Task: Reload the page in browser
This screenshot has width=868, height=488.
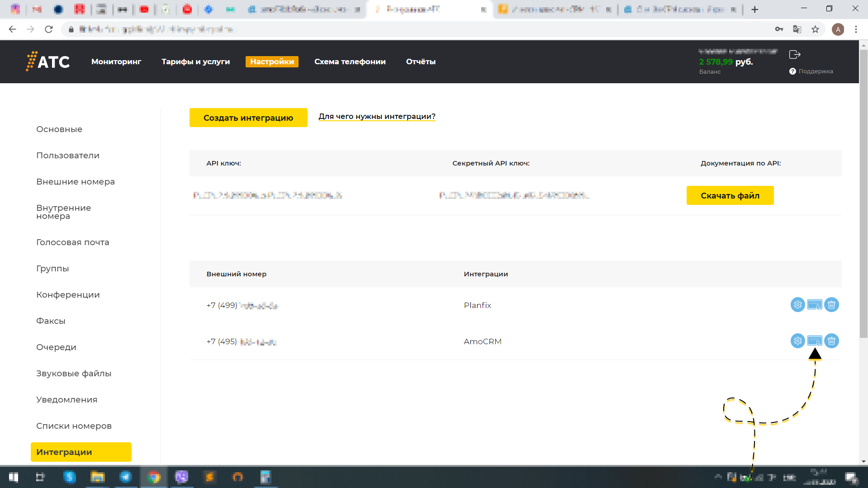Action: click(x=49, y=29)
